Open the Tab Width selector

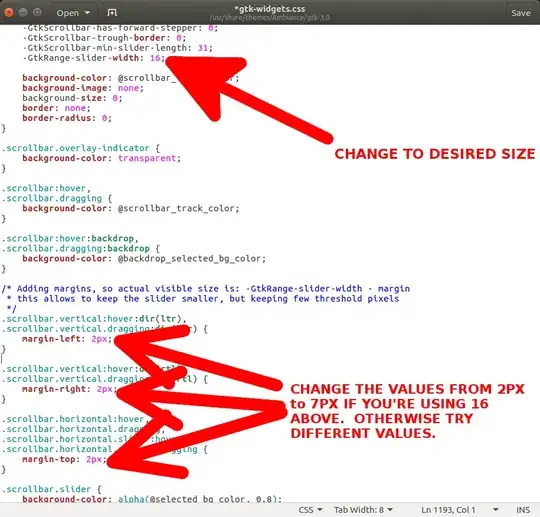pyautogui.click(x=363, y=509)
